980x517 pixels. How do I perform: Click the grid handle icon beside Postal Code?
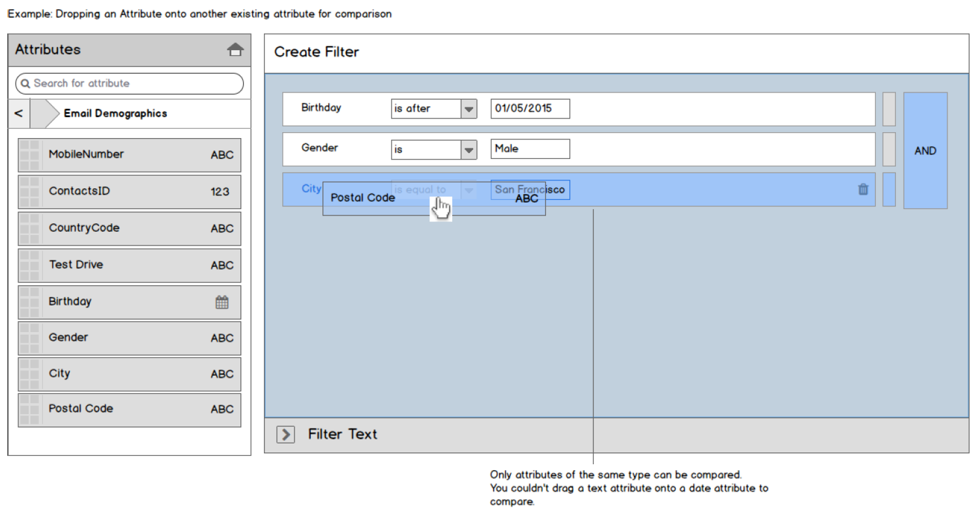30,410
